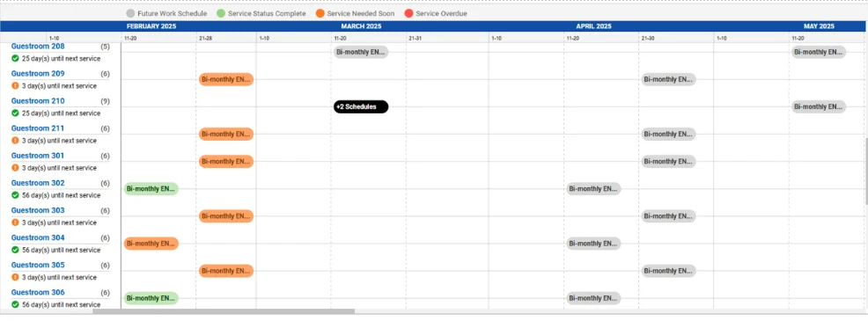Viewport: 868px width, 321px height.
Task: Click orange alert icon under Guestroom 301
Action: 15,168
